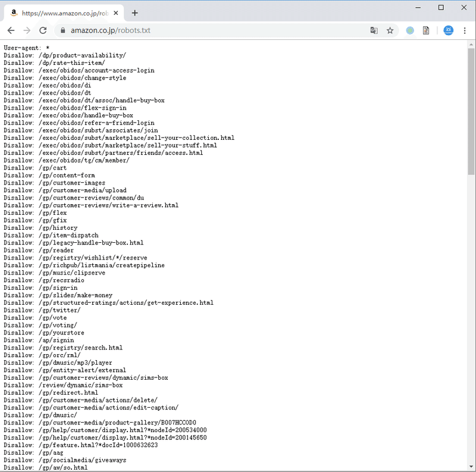Screen dimensions: 476x472
Task: Click the associates/join line
Action: point(81,130)
